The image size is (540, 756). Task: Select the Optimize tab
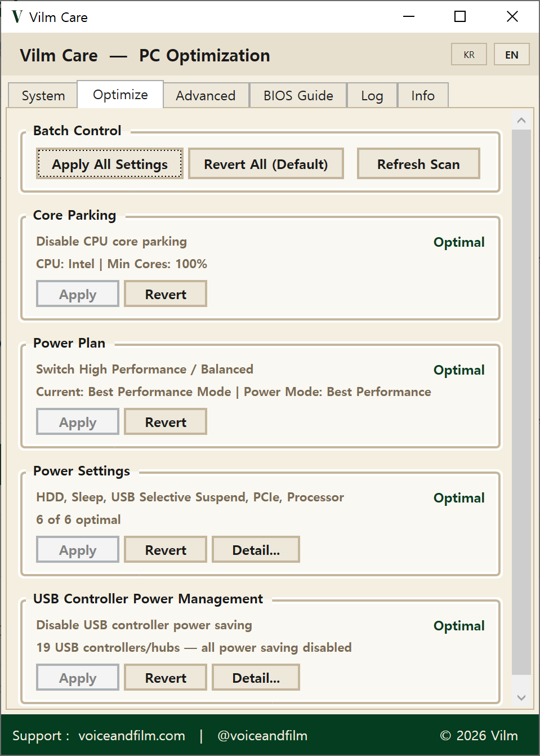[120, 94]
